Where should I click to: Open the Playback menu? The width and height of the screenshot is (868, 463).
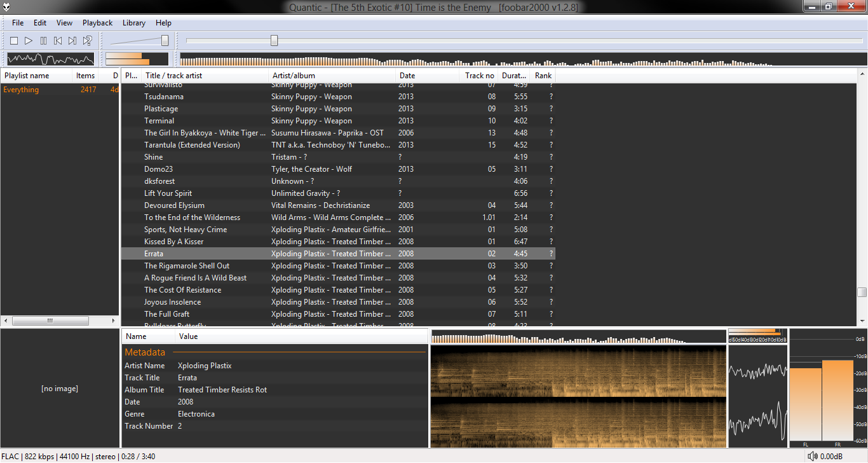coord(97,23)
